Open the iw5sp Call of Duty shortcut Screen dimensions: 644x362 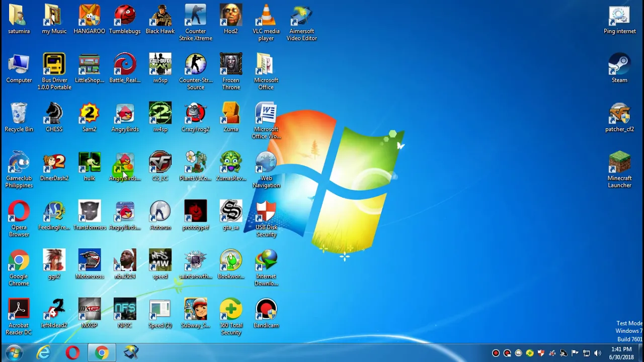160,68
